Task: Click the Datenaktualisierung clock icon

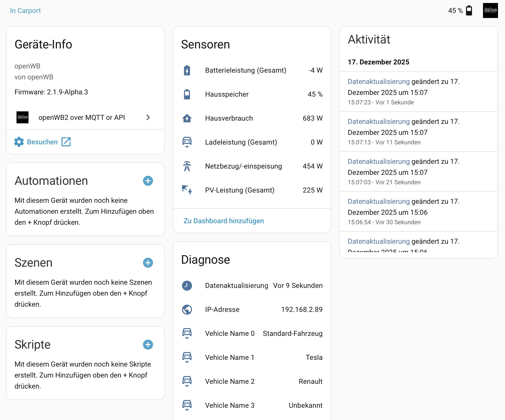Action: [x=187, y=286]
